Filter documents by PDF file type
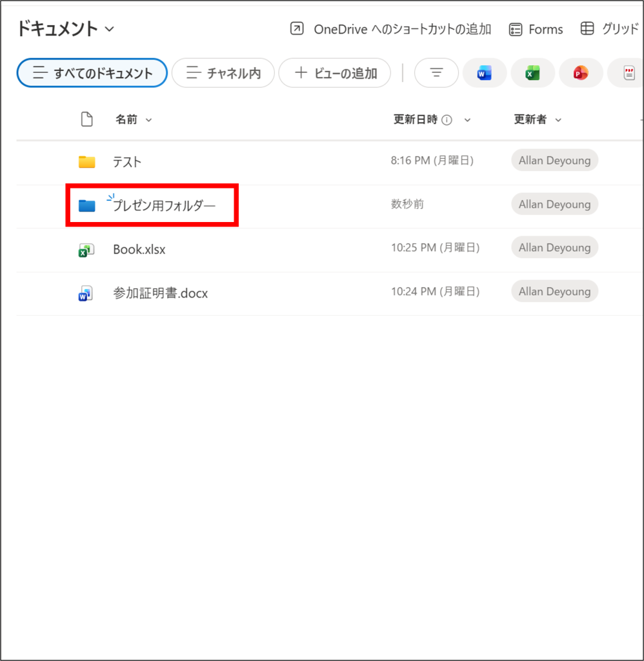The height and width of the screenshot is (661, 644). pos(629,74)
